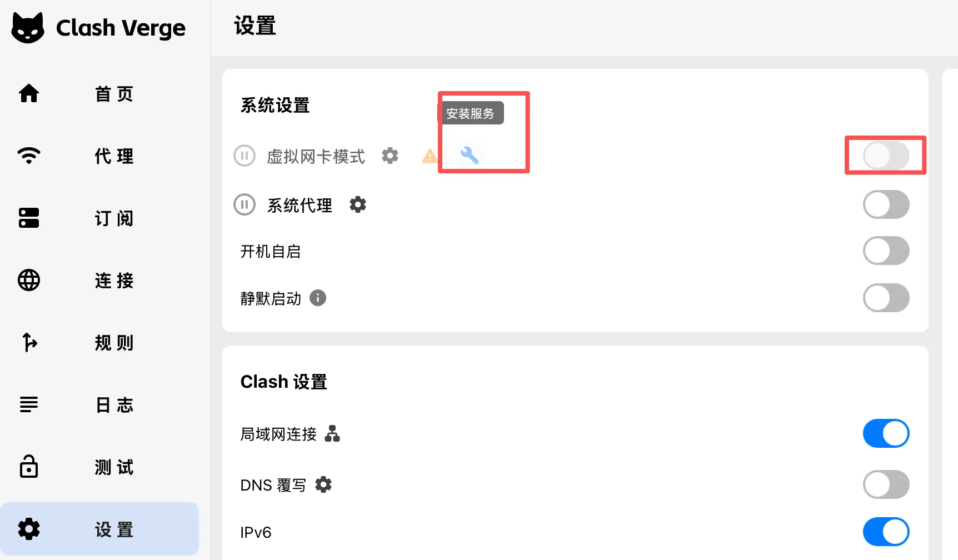Click the LAN network icon beside 局域网连接
The width and height of the screenshot is (958, 560).
point(332,433)
